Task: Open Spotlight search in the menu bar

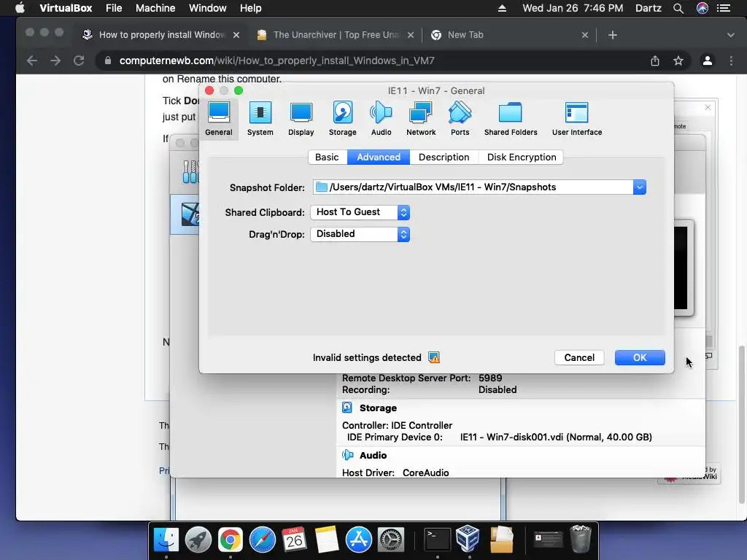Action: tap(678, 8)
